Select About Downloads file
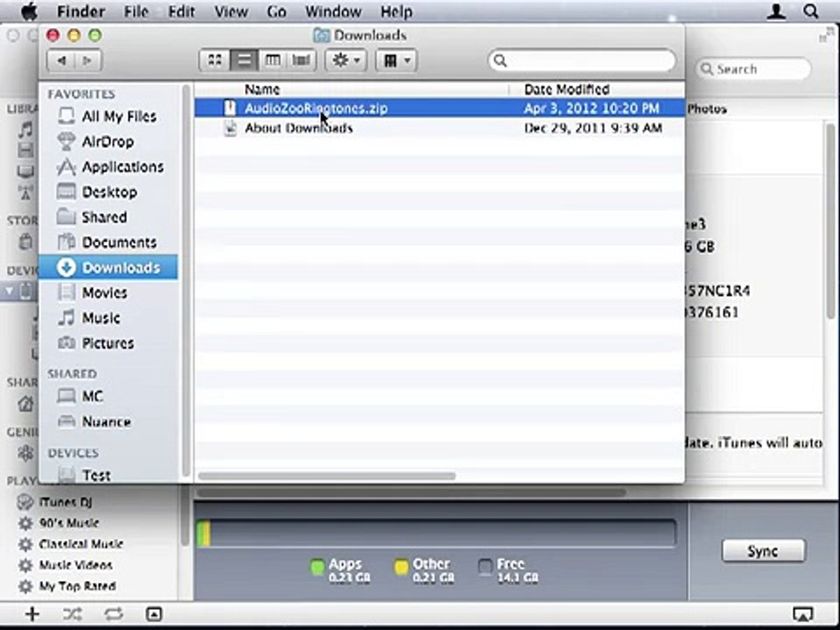Image resolution: width=840 pixels, height=630 pixels. pos(439,128)
